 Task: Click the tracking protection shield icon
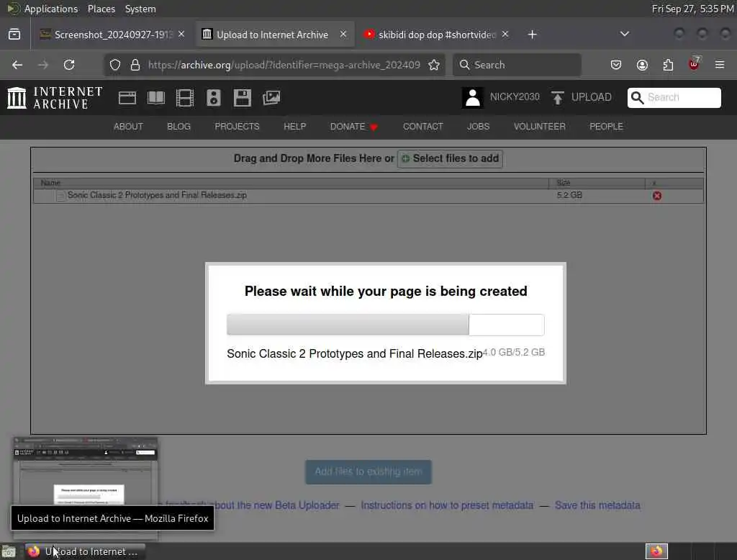click(115, 65)
